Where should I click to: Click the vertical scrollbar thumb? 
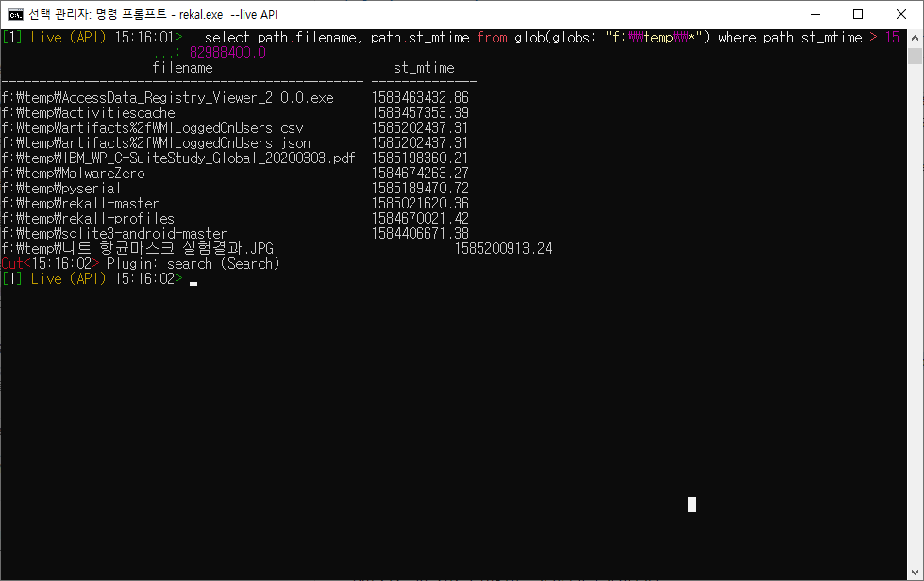pos(915,56)
